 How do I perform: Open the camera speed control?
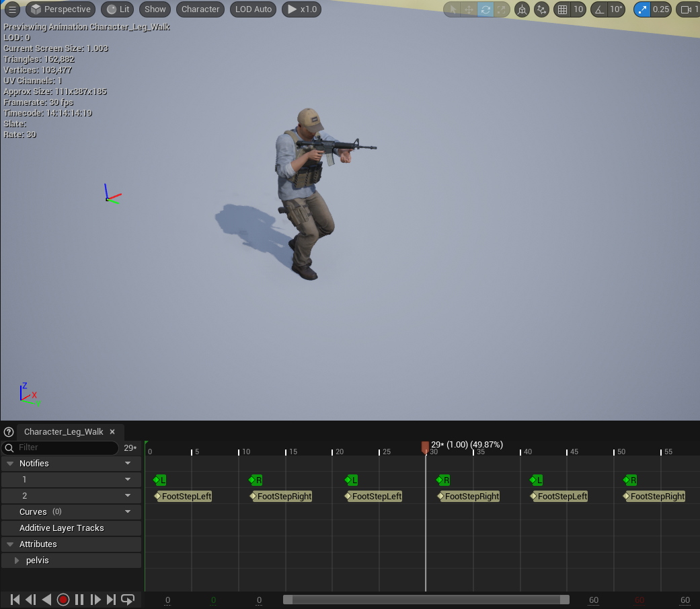689,9
